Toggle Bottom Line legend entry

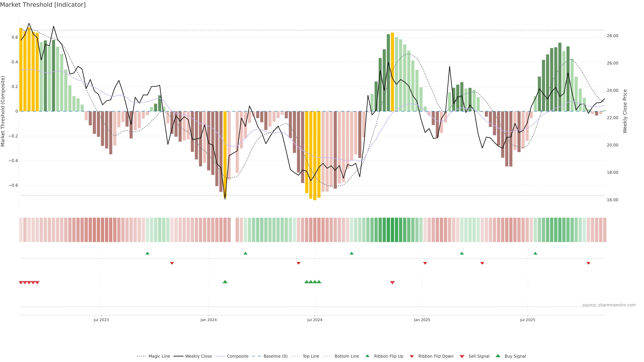click(346, 356)
